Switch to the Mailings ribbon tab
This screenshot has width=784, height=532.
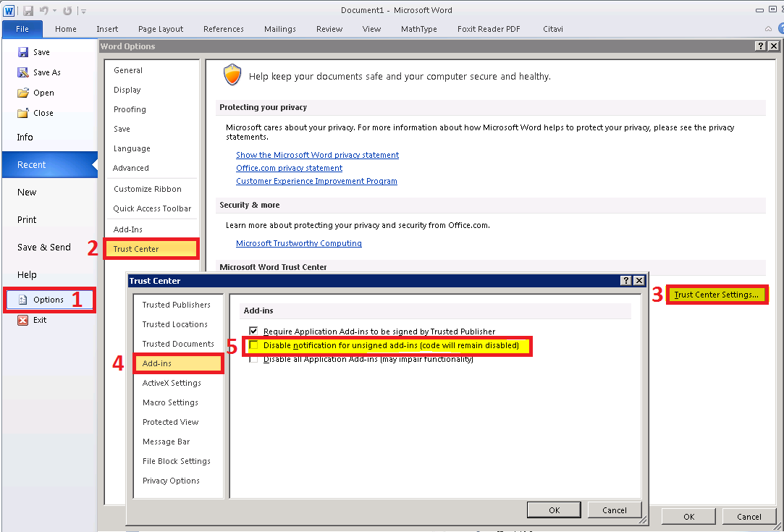point(279,29)
